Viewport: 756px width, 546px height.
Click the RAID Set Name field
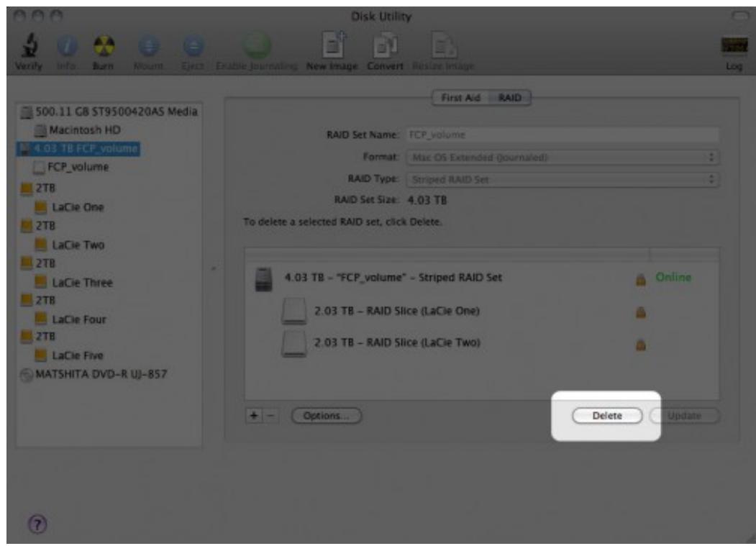(x=563, y=135)
